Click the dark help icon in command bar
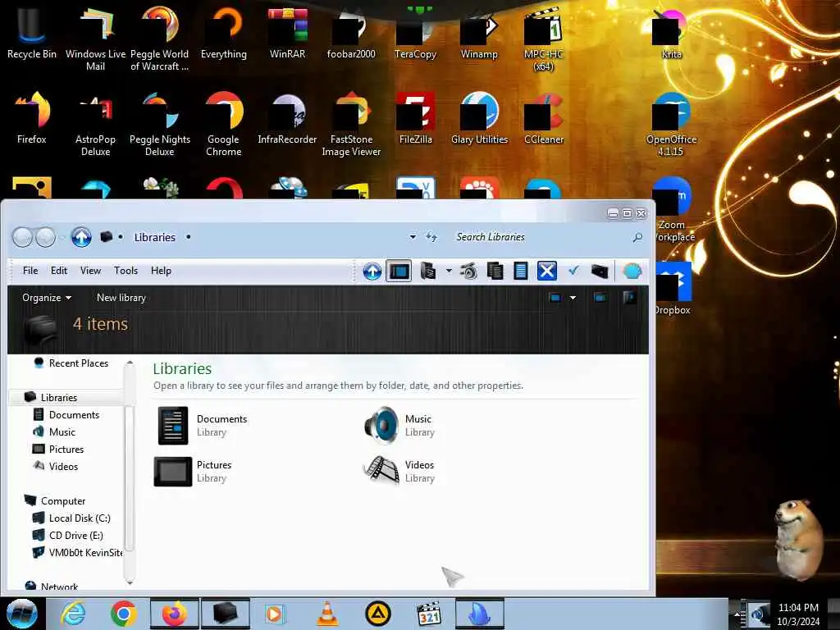This screenshot has height=630, width=840. [x=629, y=297]
